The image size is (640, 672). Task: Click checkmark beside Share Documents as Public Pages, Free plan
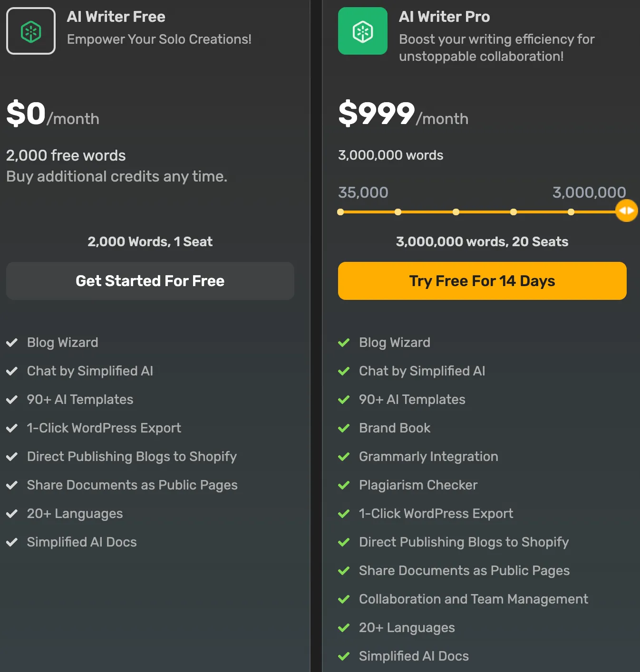coord(12,485)
